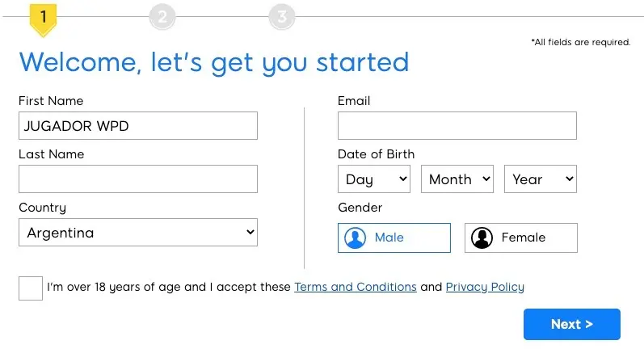Click the female avatar icon
The image size is (644, 349).
pos(482,238)
